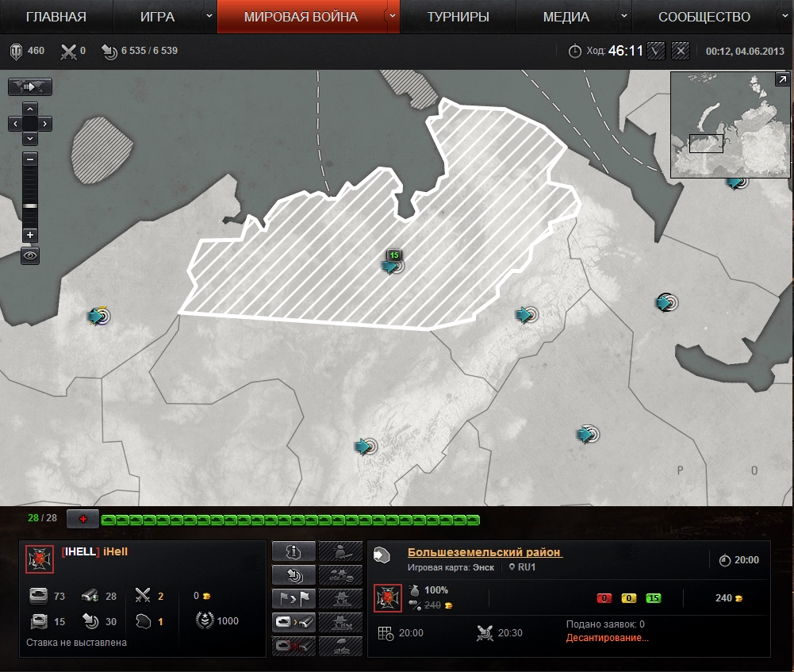Select the green 15 chip badge on the map
This screenshot has height=672, width=794.
[394, 255]
